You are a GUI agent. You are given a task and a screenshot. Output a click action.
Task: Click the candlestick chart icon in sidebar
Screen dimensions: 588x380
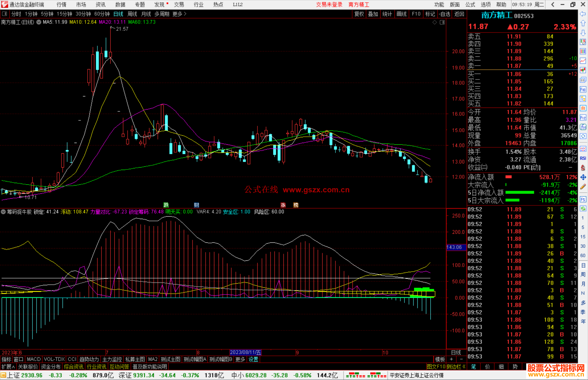pyautogui.click(x=583, y=70)
